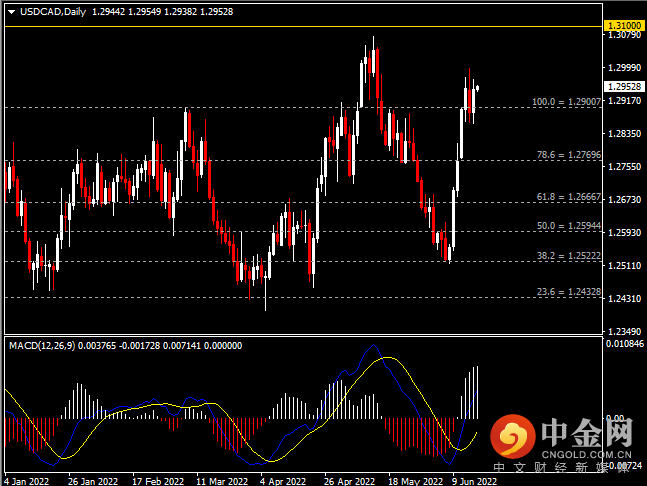Click the USDCAD,Daily chart title
The height and width of the screenshot is (486, 647).
[53, 12]
